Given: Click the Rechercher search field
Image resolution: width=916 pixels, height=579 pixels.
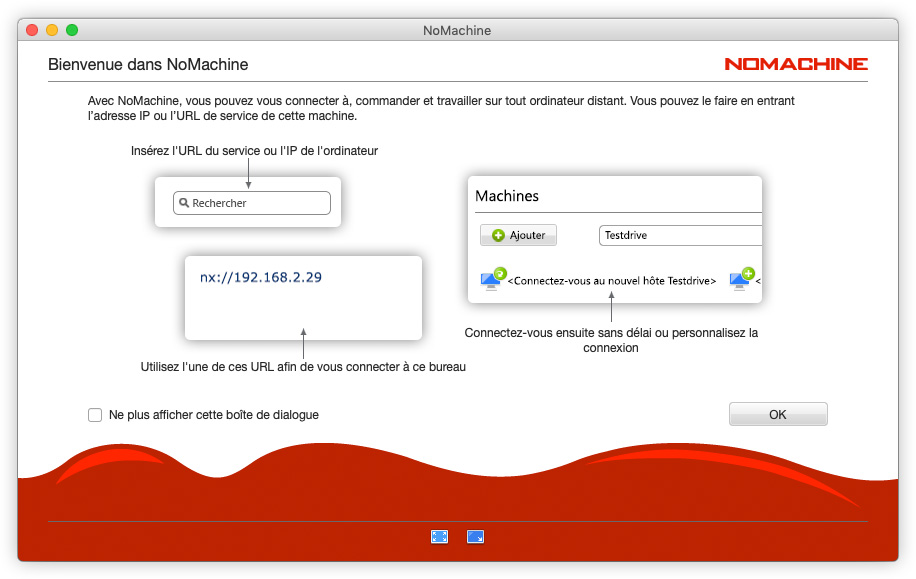Looking at the screenshot, I should point(251,203).
